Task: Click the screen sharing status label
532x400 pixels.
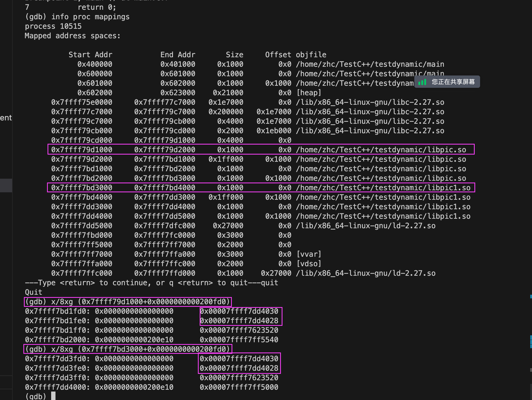Action: (453, 82)
